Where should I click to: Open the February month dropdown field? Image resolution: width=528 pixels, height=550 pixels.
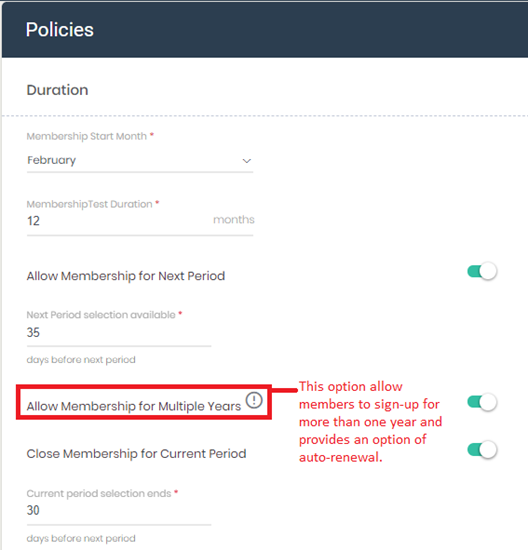pyautogui.click(x=140, y=161)
